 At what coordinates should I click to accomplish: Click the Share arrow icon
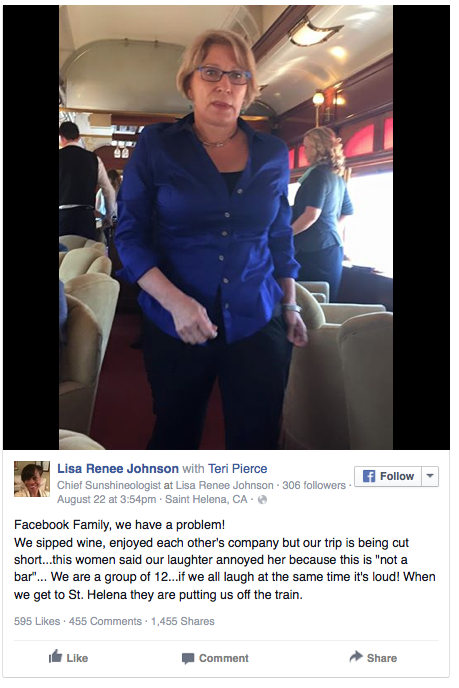356,656
